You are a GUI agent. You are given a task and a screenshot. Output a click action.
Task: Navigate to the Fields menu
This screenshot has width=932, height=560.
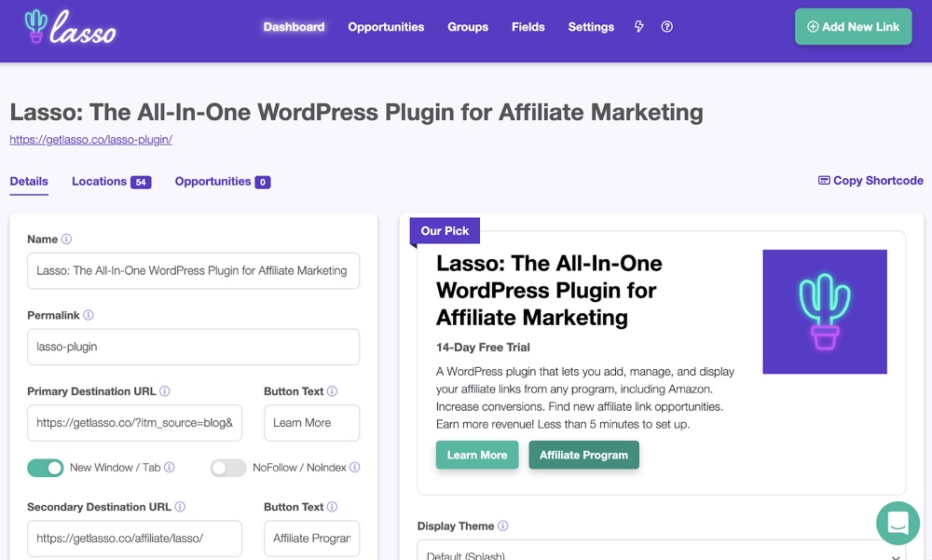tap(528, 27)
